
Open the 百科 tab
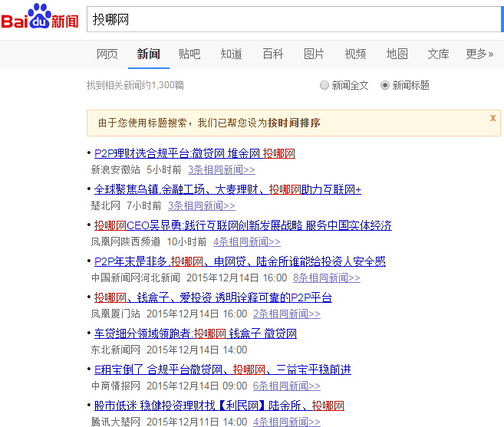tap(272, 54)
